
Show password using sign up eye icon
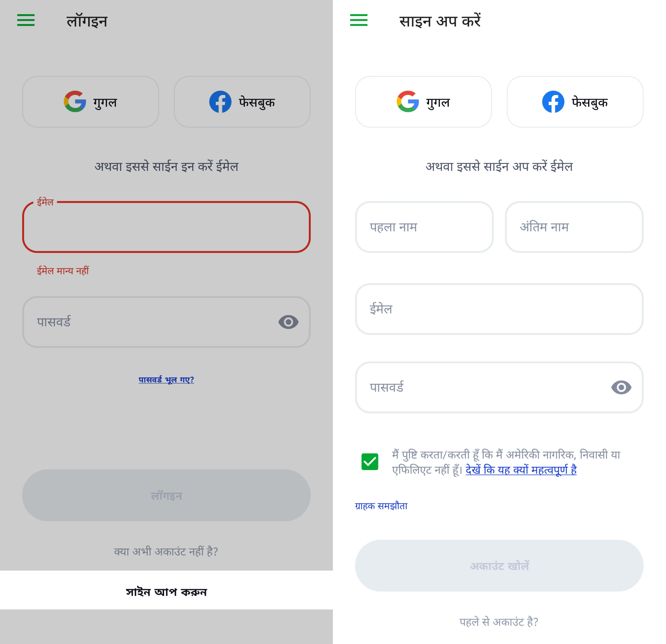(x=621, y=387)
